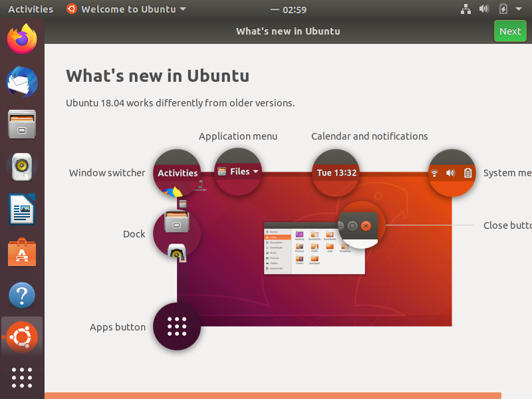Click the header bar title text
This screenshot has height=399, width=532.
point(288,31)
